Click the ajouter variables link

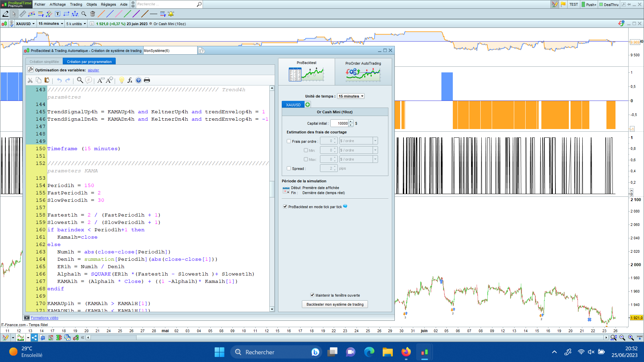(93, 70)
